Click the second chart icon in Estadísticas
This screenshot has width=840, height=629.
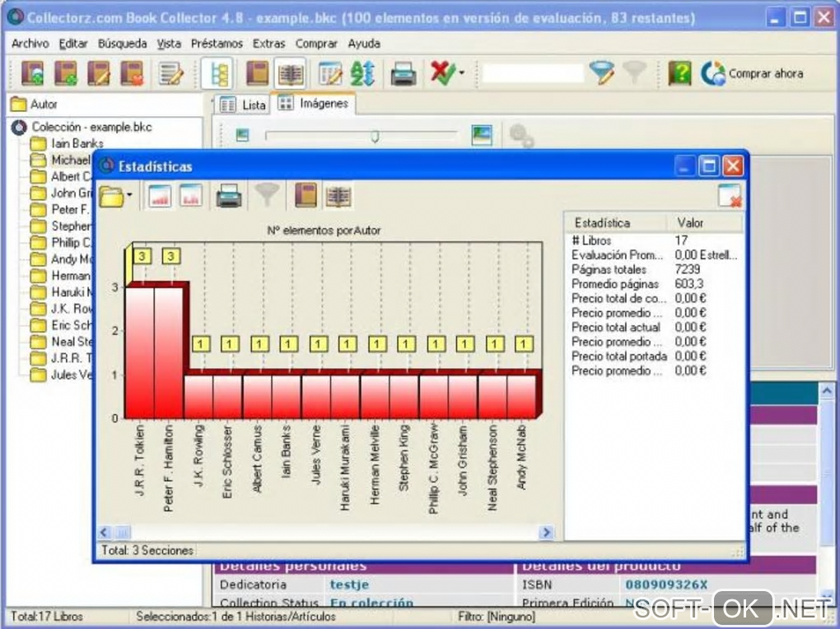(191, 196)
